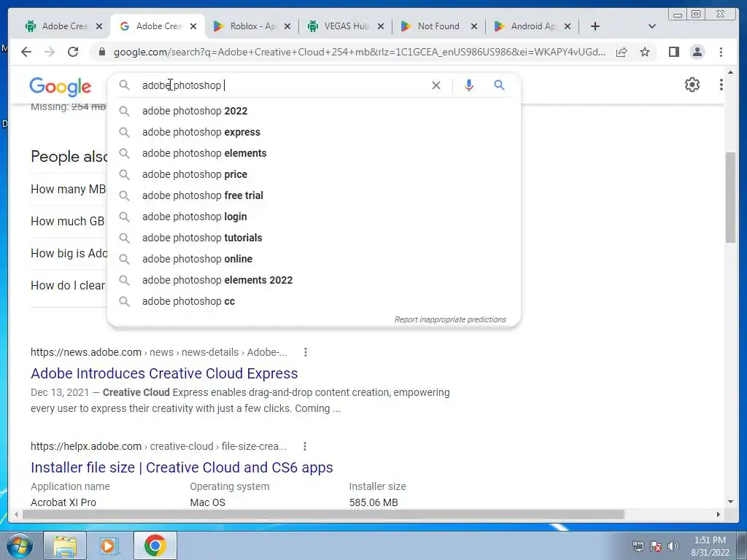Click Report inappropriate predictions
Image resolution: width=747 pixels, height=560 pixels.
coord(449,319)
